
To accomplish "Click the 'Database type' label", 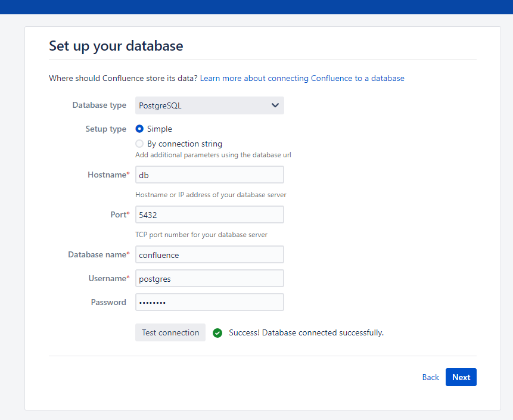I will click(x=99, y=105).
